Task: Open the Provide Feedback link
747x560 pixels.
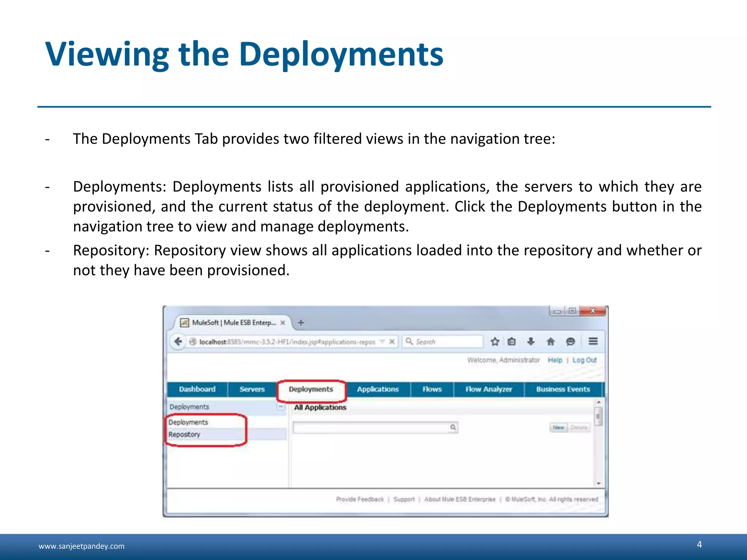Action: [360, 499]
